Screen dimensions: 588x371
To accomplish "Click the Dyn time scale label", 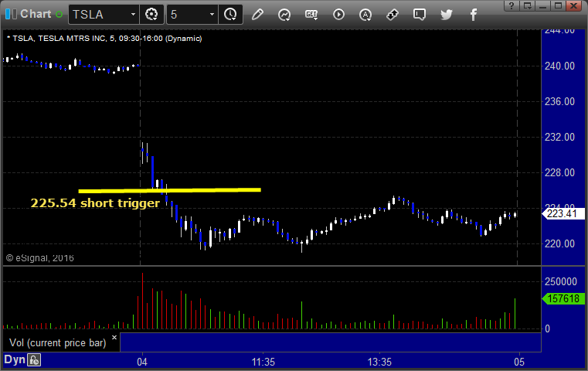I will coord(15,359).
